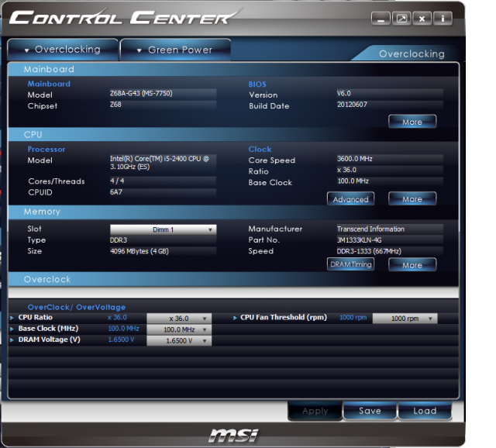Click the restore window icon in title bar

click(x=401, y=19)
